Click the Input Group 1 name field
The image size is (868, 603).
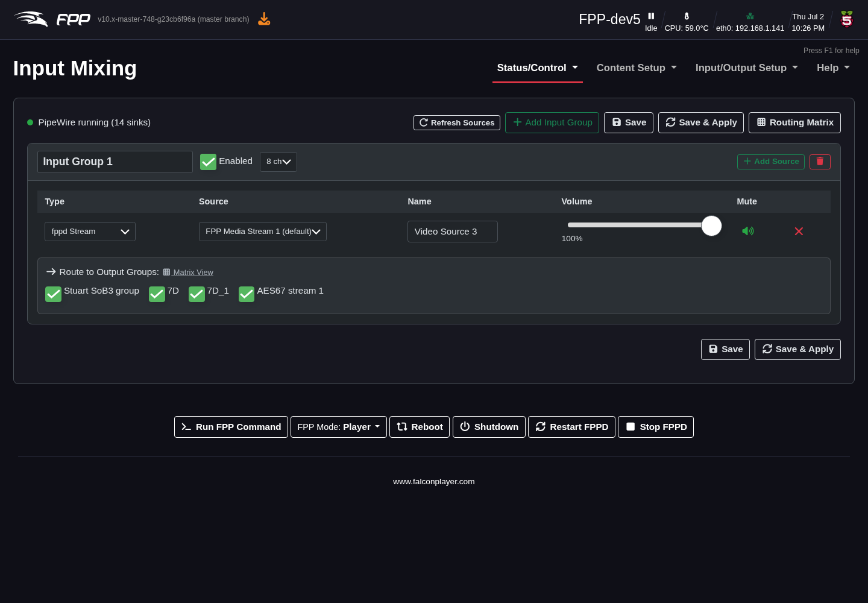coord(115,162)
